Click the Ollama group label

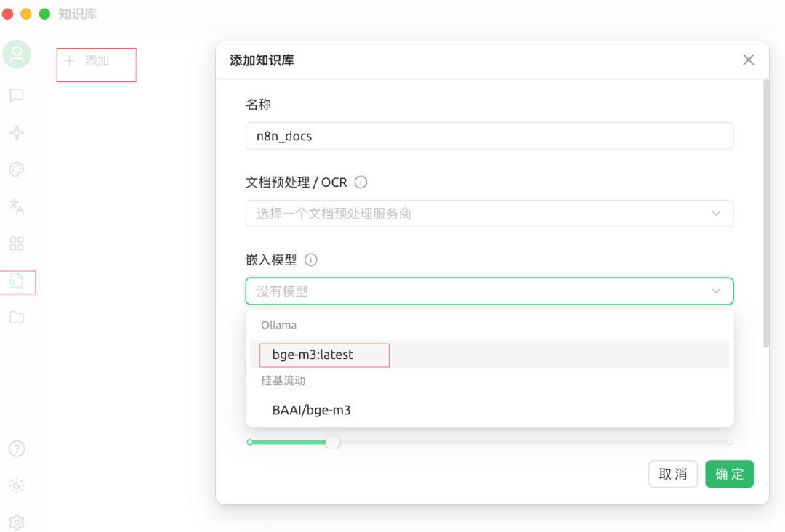[279, 326]
